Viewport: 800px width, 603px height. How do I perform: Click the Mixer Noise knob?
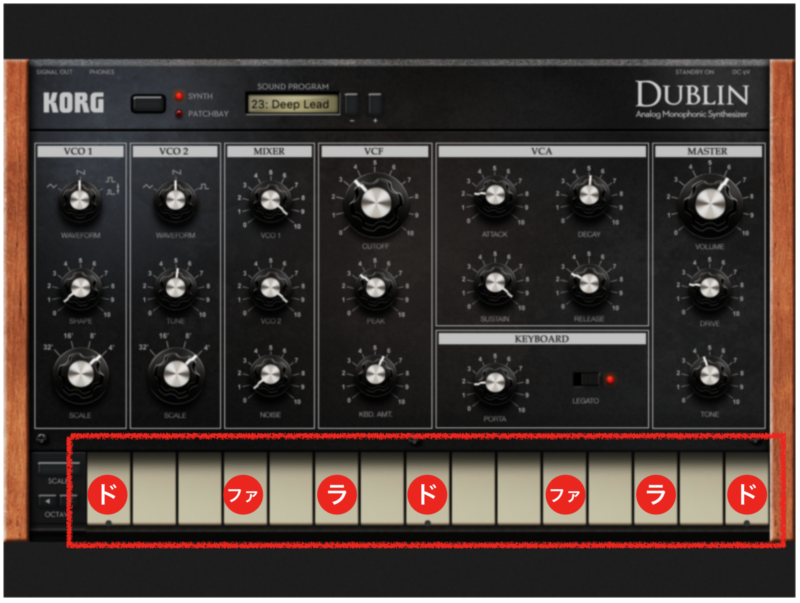pos(270,375)
